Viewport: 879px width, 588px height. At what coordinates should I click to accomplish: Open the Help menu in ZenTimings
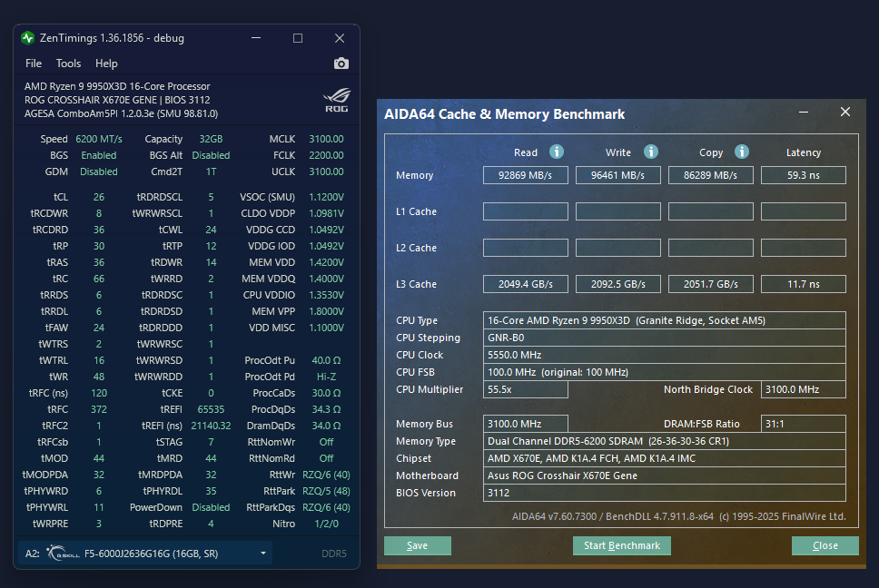106,64
